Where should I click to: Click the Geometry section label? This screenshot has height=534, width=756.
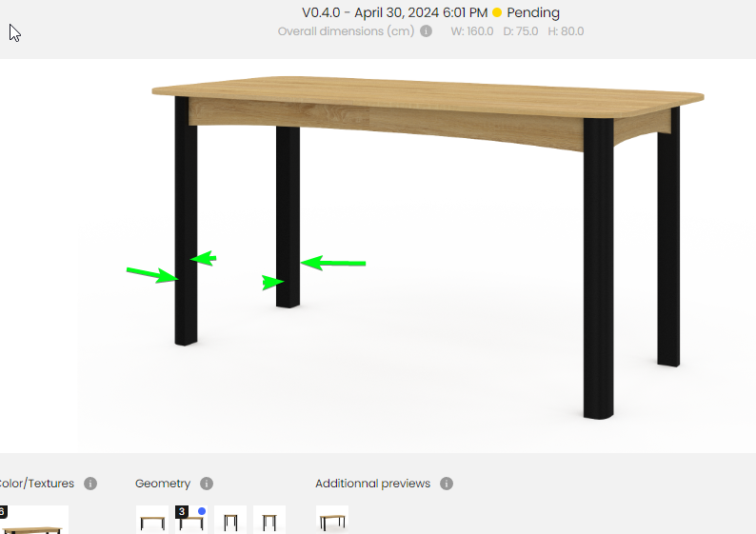(x=163, y=484)
